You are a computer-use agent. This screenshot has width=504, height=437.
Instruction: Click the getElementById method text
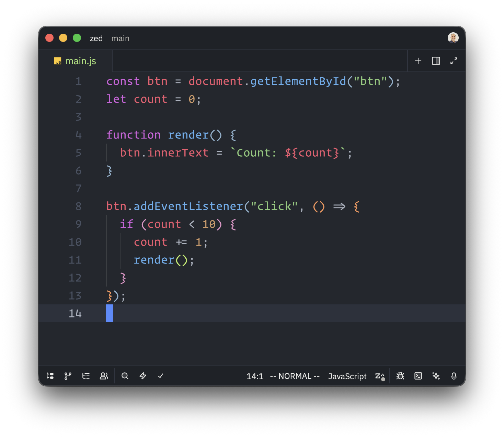click(x=298, y=81)
